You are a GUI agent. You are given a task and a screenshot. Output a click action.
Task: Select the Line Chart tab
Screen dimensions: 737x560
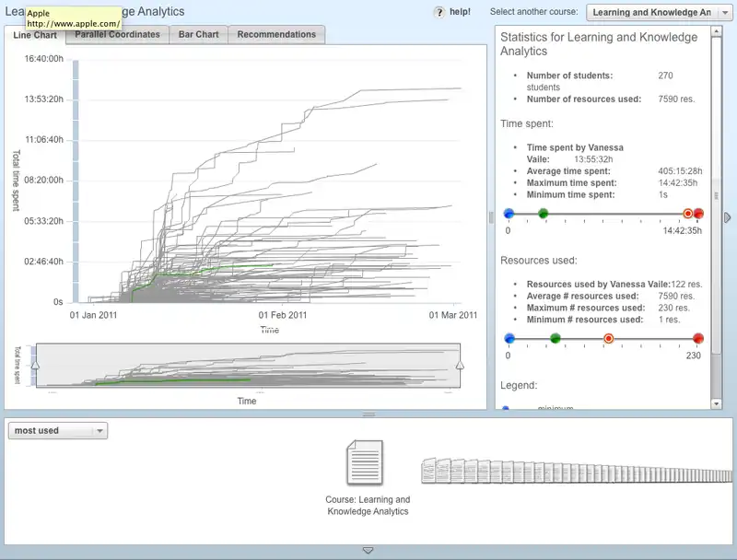click(x=35, y=35)
